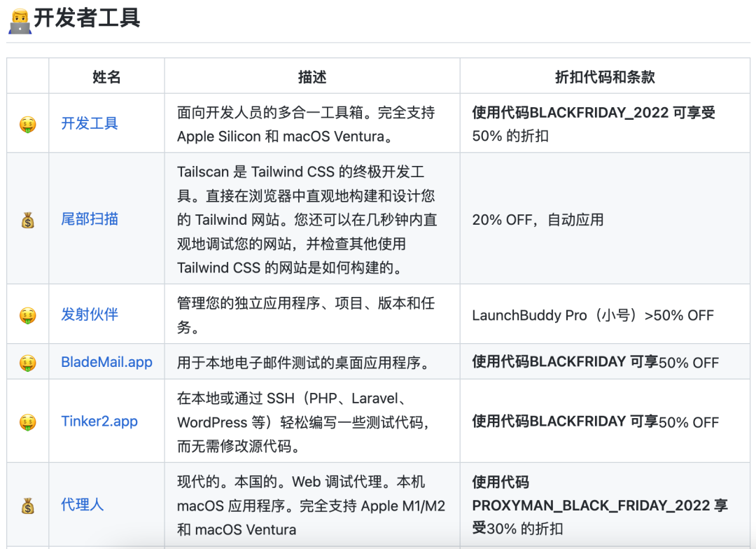Click the money-face emoji in BladeMail.app row
The height and width of the screenshot is (549, 756).
(28, 363)
